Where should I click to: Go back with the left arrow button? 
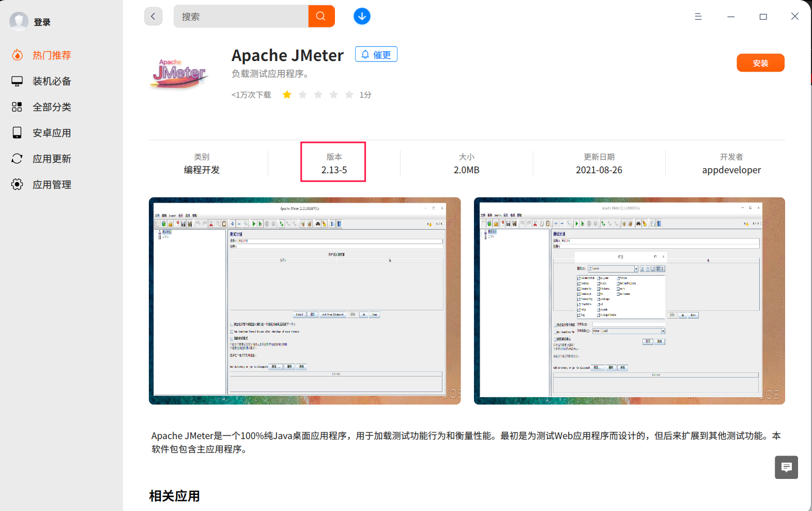click(x=153, y=16)
